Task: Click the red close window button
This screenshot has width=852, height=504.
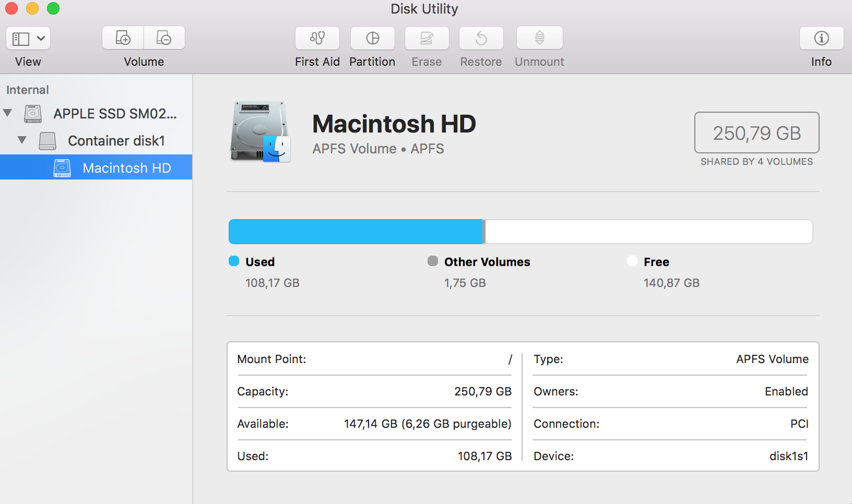Action: coord(11,8)
